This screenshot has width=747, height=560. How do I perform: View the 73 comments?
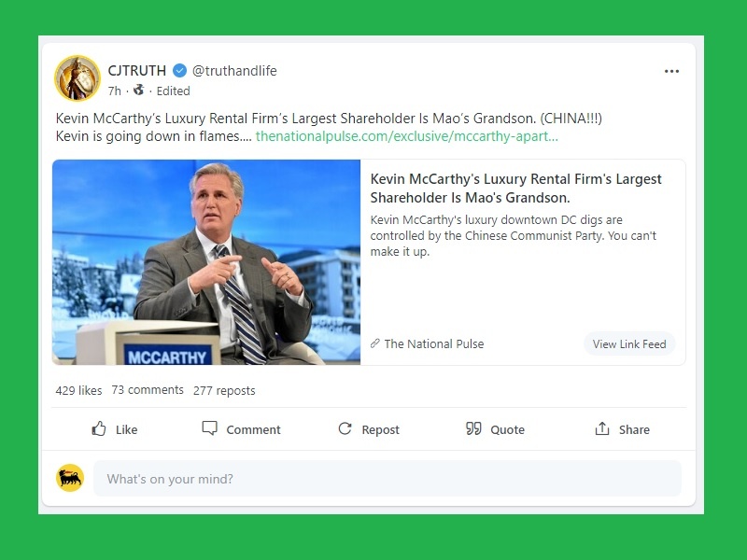(148, 390)
